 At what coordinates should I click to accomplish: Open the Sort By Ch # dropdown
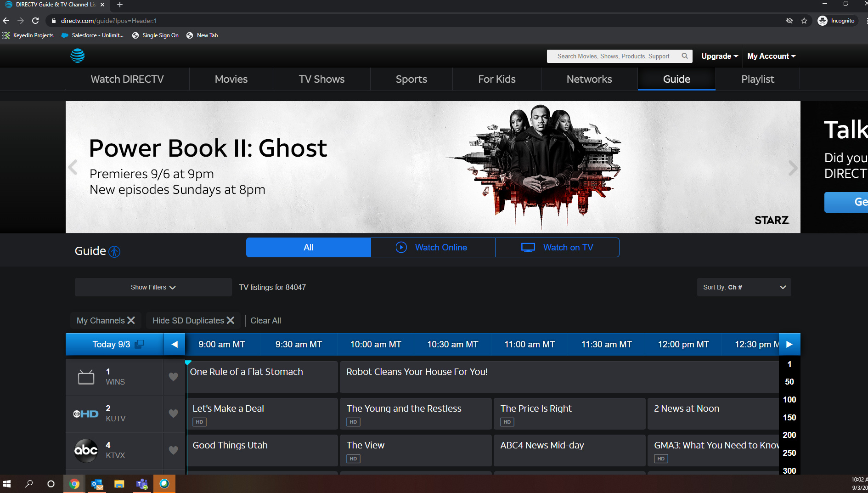(x=744, y=287)
